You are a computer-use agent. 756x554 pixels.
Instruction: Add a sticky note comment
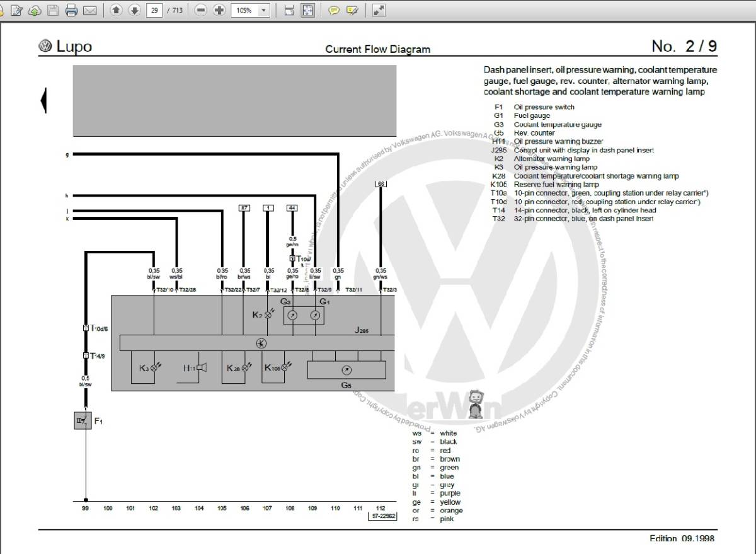pyautogui.click(x=334, y=10)
